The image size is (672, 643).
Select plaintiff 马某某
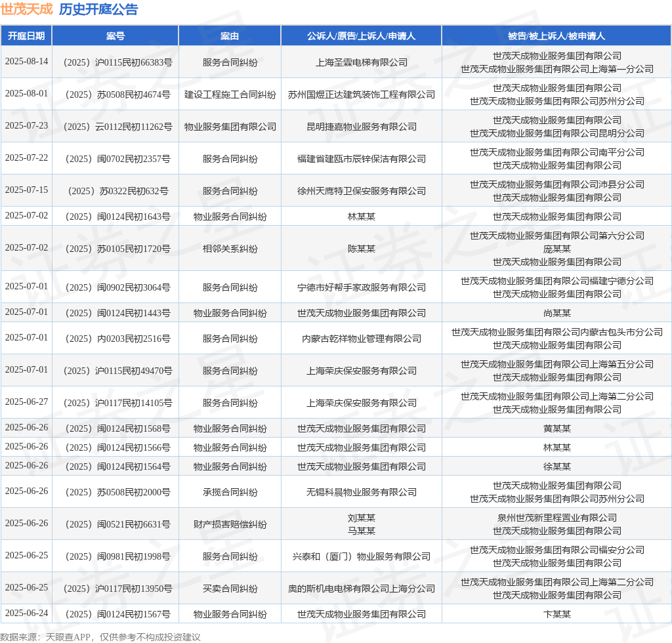pos(362,531)
